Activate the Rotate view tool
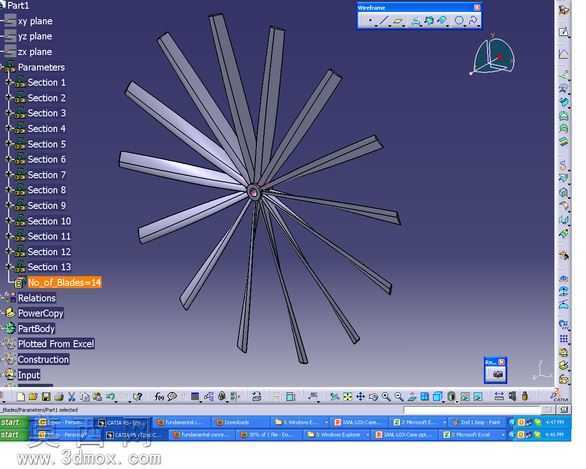586x469 pixels. (x=373, y=397)
